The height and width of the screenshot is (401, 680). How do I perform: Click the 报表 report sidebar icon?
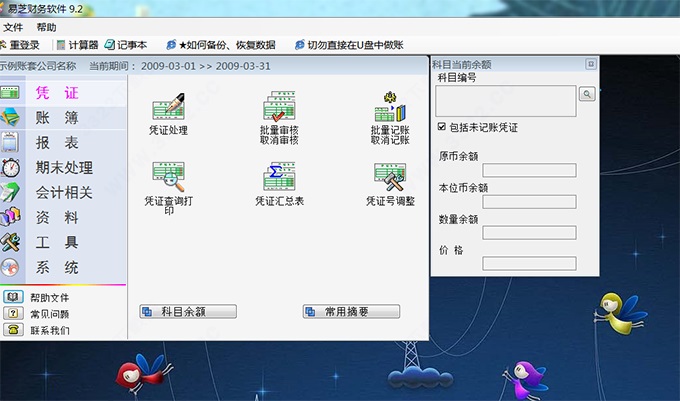point(10,142)
